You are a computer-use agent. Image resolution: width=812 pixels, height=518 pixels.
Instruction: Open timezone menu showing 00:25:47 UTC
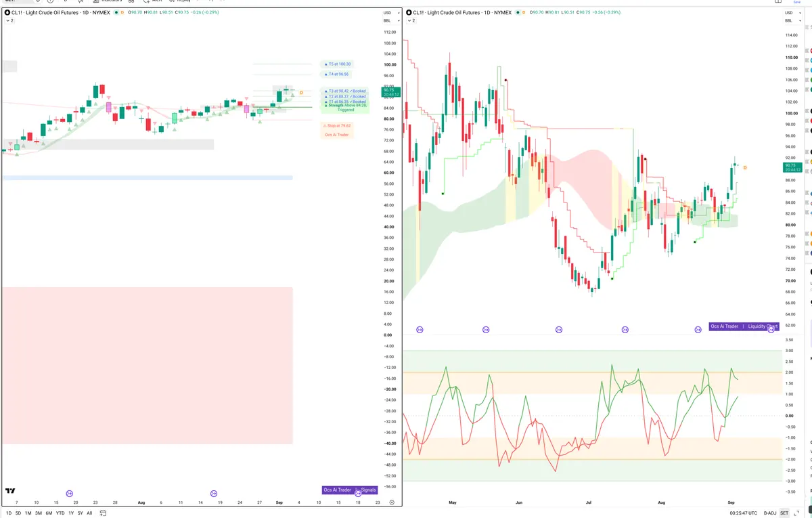click(743, 513)
